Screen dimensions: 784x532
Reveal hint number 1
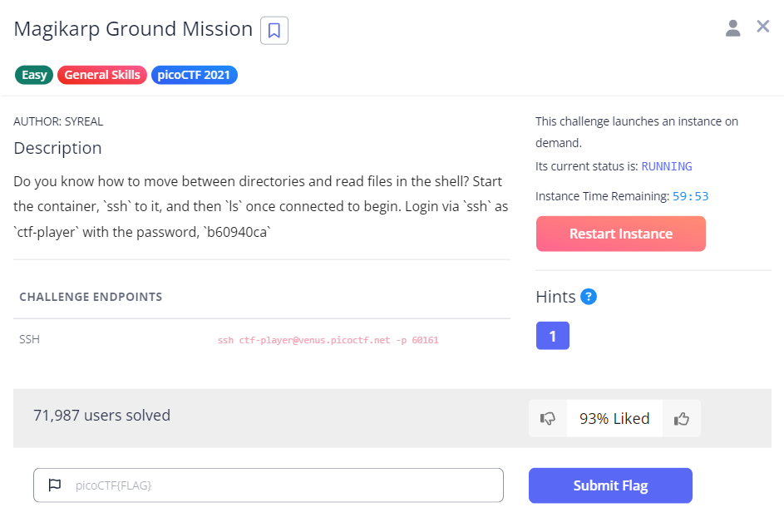(x=552, y=336)
